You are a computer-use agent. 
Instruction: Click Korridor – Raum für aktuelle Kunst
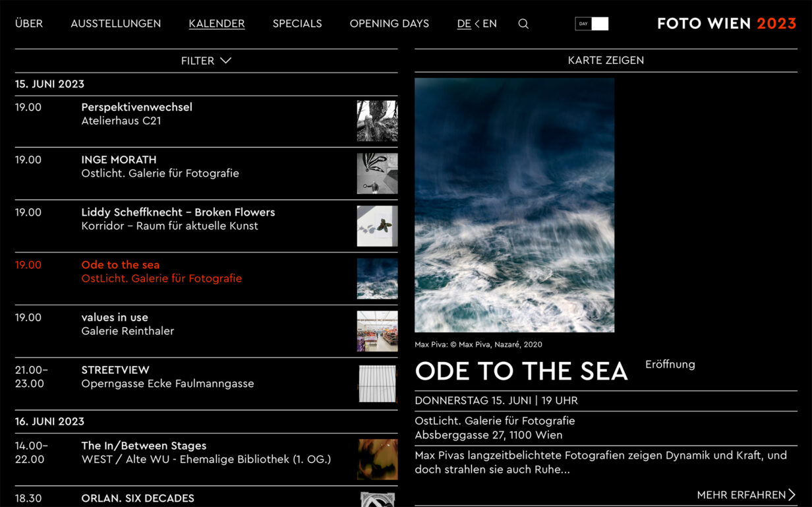tap(170, 225)
